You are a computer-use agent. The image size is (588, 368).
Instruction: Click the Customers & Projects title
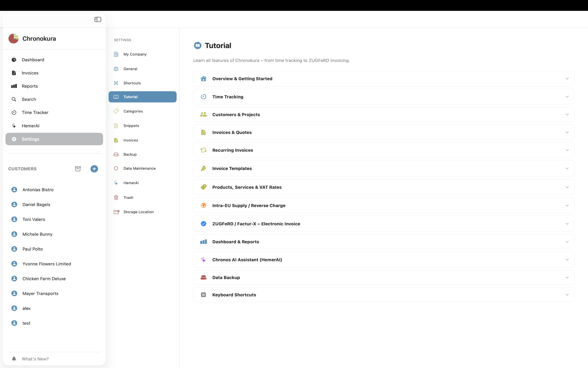click(x=236, y=114)
